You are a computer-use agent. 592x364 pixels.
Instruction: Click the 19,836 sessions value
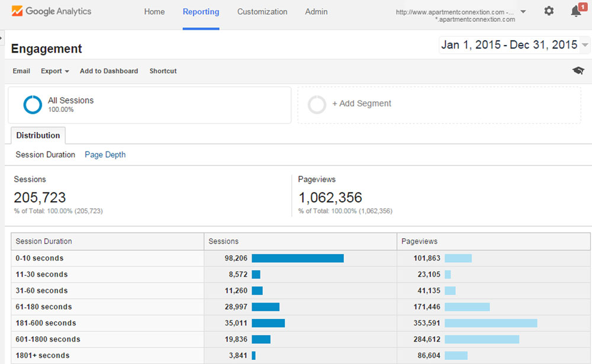[236, 340]
